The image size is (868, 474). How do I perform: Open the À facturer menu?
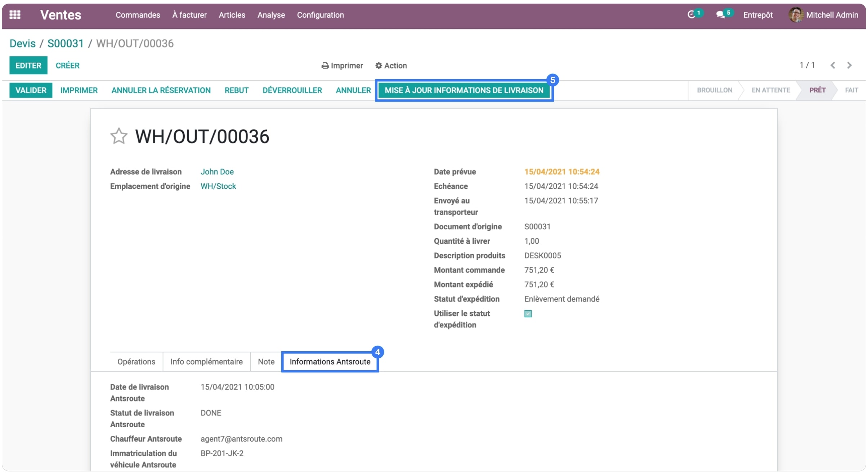point(189,15)
